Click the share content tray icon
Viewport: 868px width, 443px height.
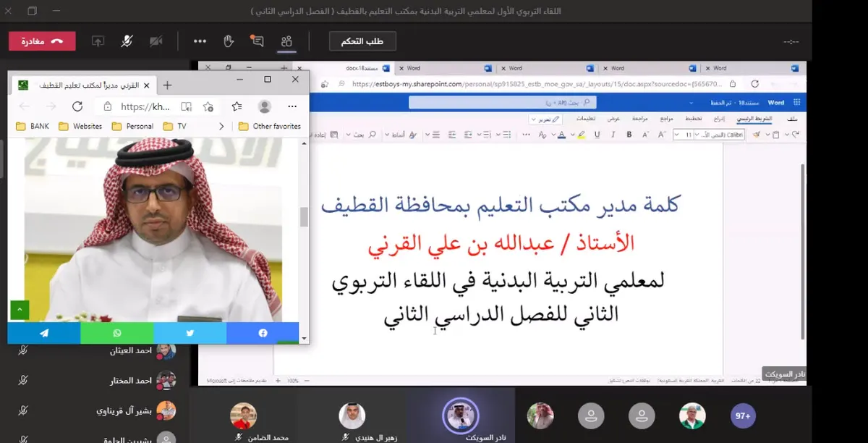98,41
